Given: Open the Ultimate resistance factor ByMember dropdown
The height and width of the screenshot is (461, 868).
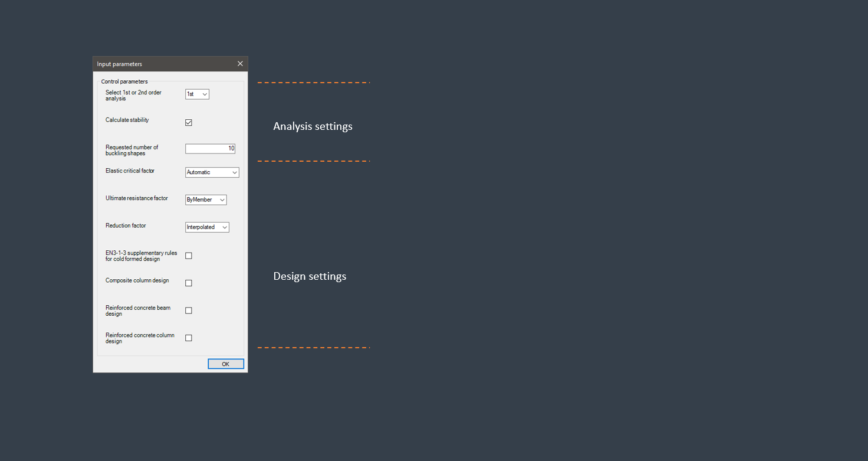Looking at the screenshot, I should pos(206,200).
